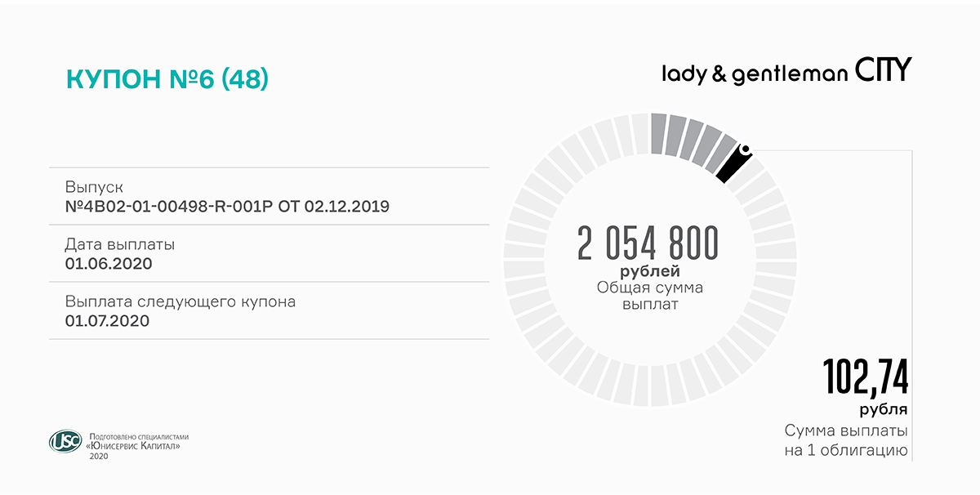Viewport: 980px width, 495px height.
Task: Click the USC round logo icon
Action: [65, 442]
